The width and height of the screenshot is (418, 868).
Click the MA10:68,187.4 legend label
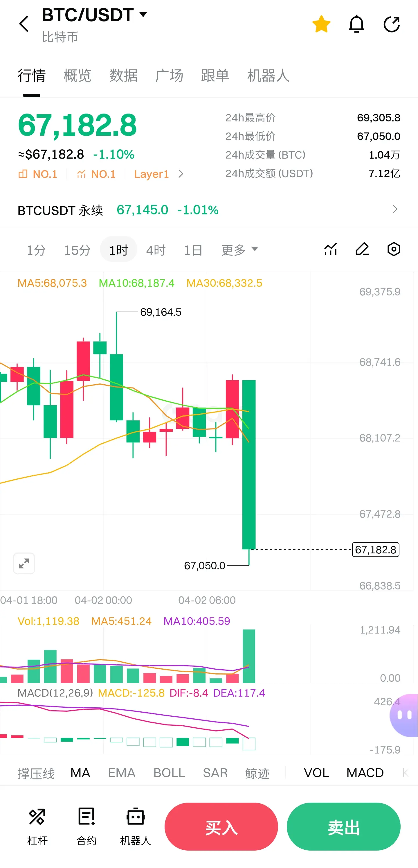136,283
